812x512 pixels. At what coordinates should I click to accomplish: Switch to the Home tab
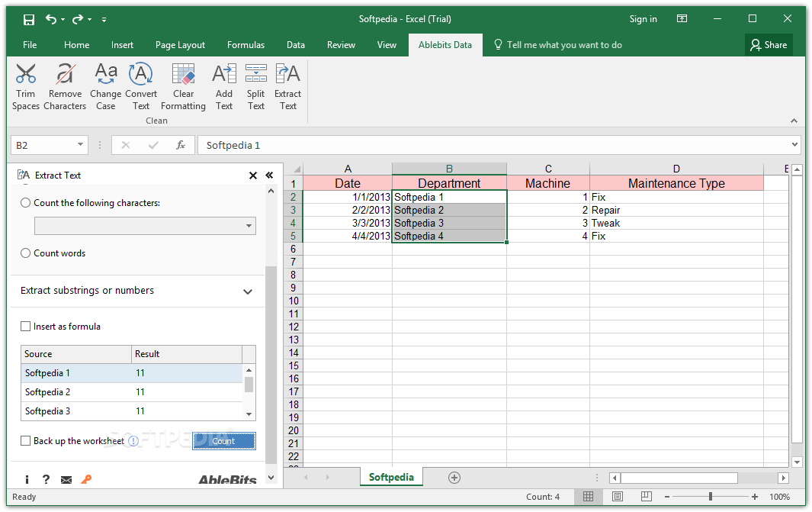click(x=77, y=45)
